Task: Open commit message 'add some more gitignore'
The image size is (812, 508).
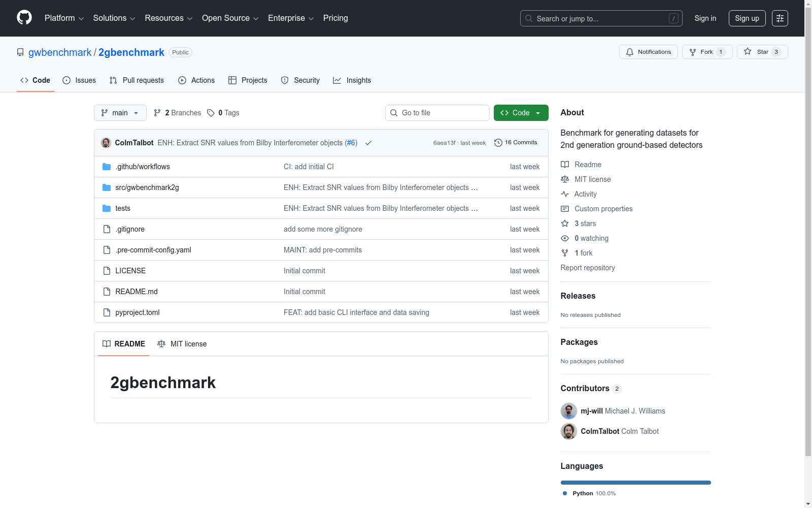Action: click(323, 229)
